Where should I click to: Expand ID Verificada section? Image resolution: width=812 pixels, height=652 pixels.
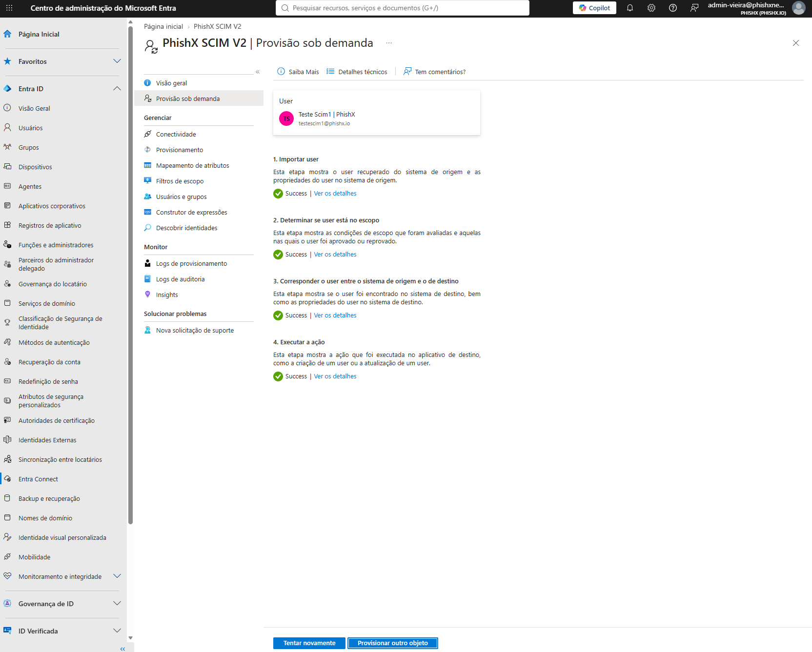(117, 631)
